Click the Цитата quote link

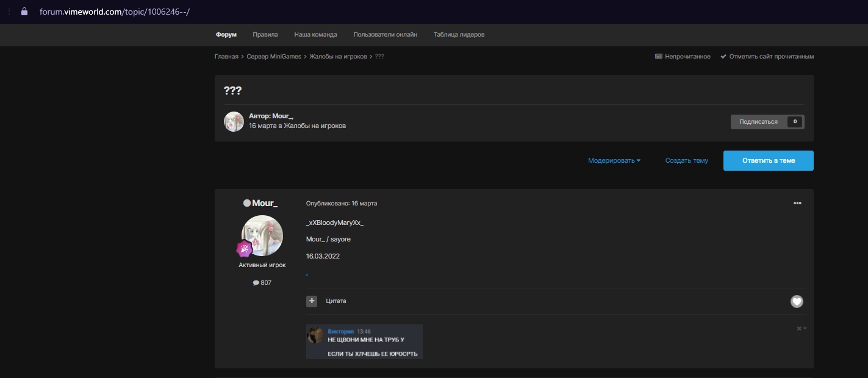click(x=335, y=301)
